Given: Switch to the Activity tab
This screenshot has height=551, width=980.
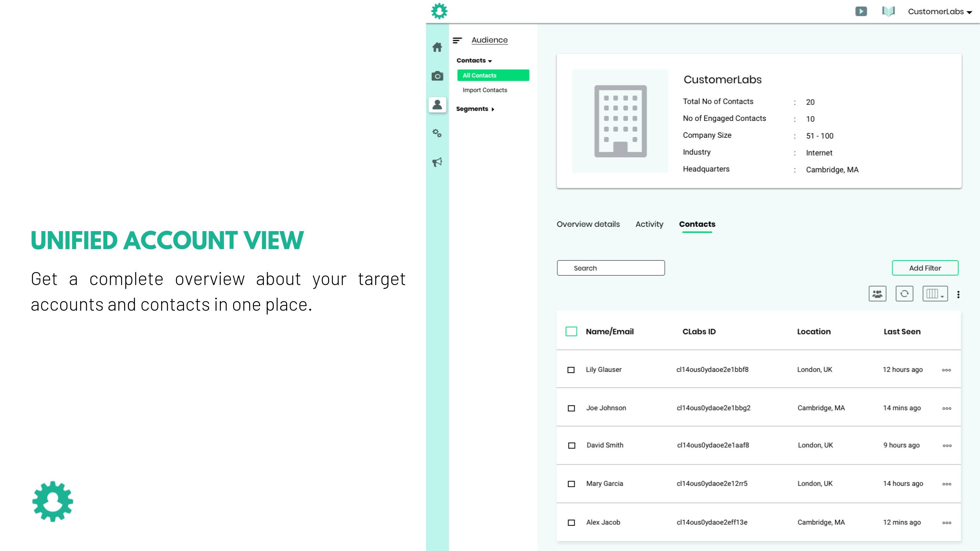Looking at the screenshot, I should pyautogui.click(x=649, y=224).
